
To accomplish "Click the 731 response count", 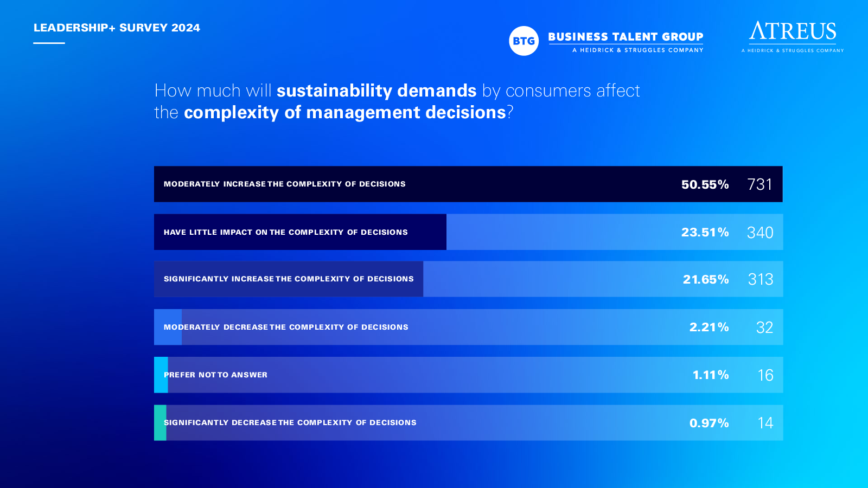I will tap(759, 184).
